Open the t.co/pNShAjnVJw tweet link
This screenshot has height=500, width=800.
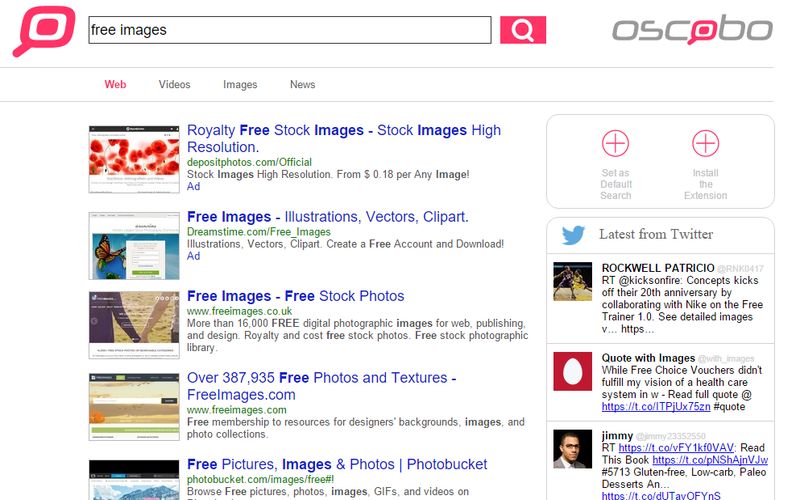[710, 460]
